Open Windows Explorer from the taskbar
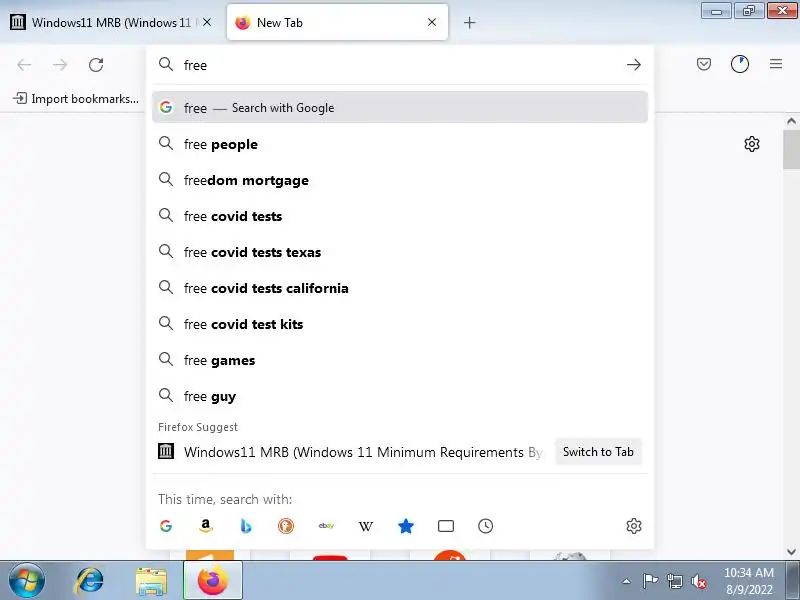 pyautogui.click(x=151, y=581)
